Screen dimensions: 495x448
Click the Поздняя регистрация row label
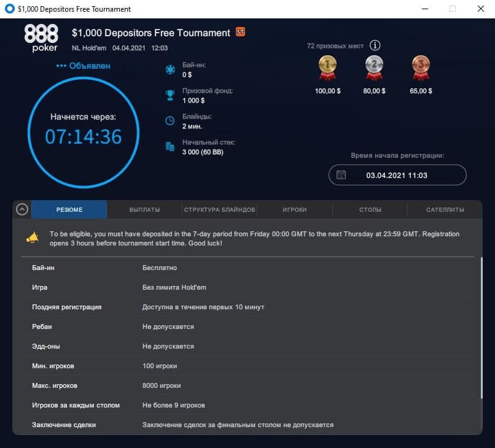pyautogui.click(x=66, y=307)
